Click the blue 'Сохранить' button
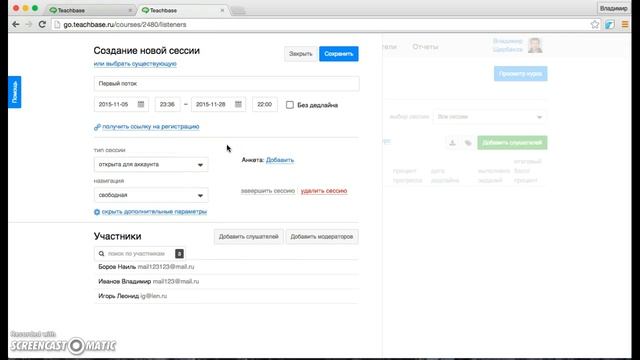 click(339, 54)
